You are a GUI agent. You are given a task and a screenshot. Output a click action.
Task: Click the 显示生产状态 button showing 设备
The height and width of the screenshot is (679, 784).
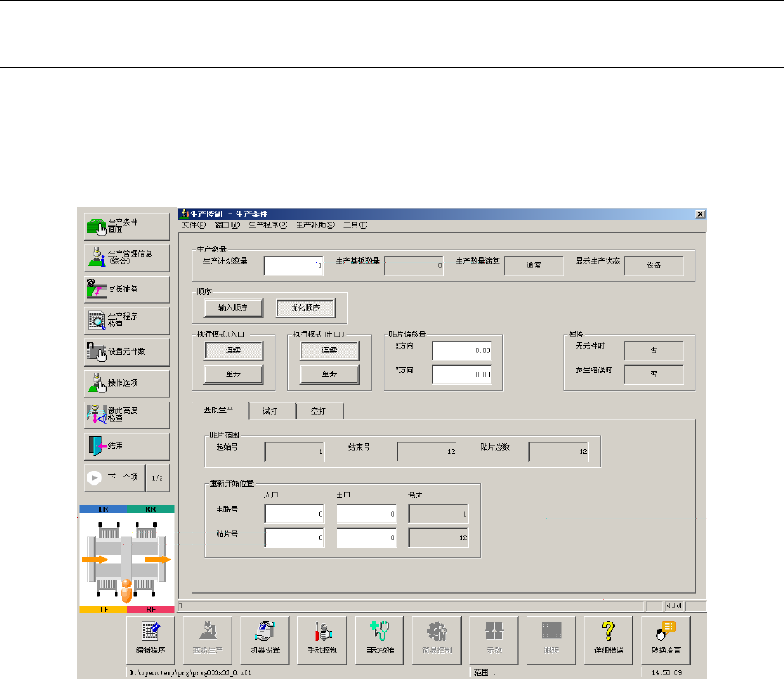click(653, 265)
